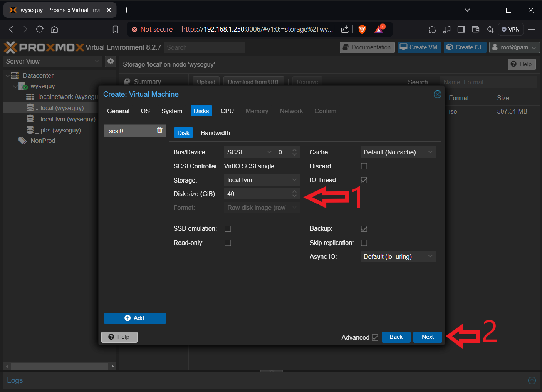Open the Brave music playlist icon
The height and width of the screenshot is (392, 542).
click(447, 29)
